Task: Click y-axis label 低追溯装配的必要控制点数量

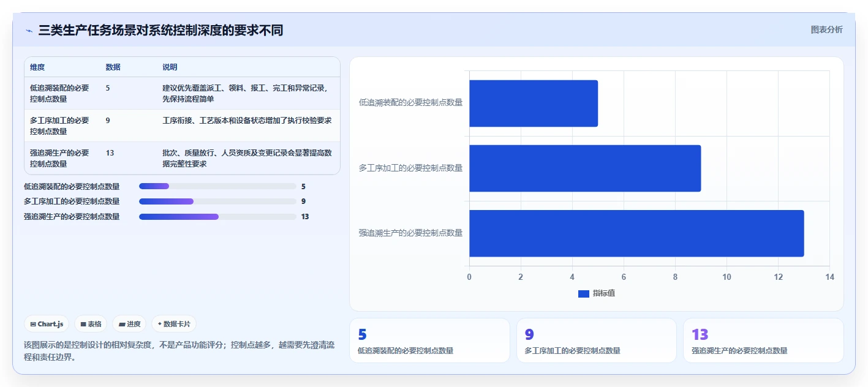Action: pyautogui.click(x=410, y=103)
